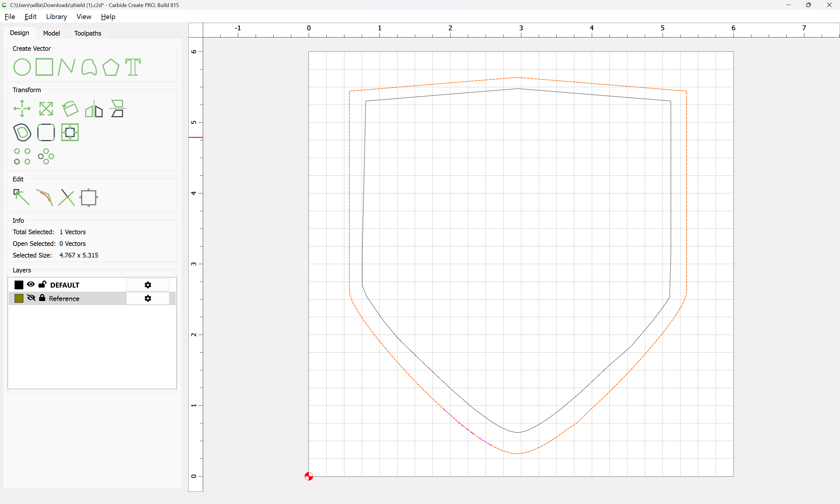Click the red origin marker on canvas
Image resolution: width=840 pixels, height=504 pixels.
click(x=309, y=476)
